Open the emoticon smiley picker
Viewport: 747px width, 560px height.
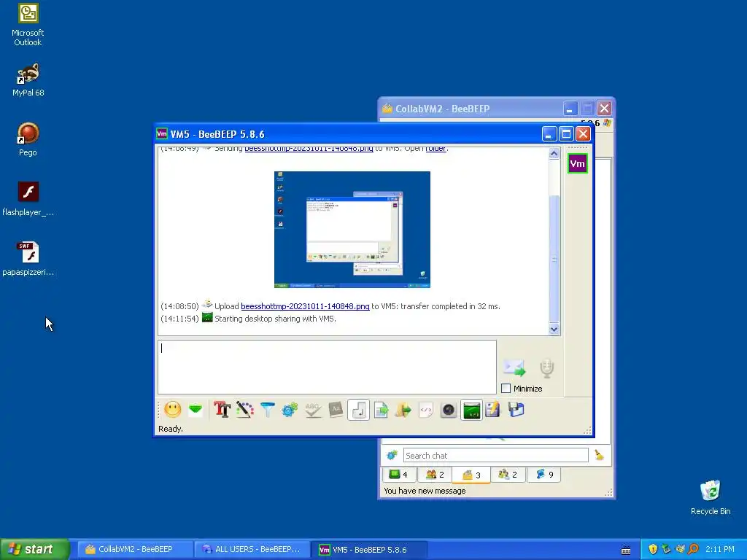[x=172, y=410]
